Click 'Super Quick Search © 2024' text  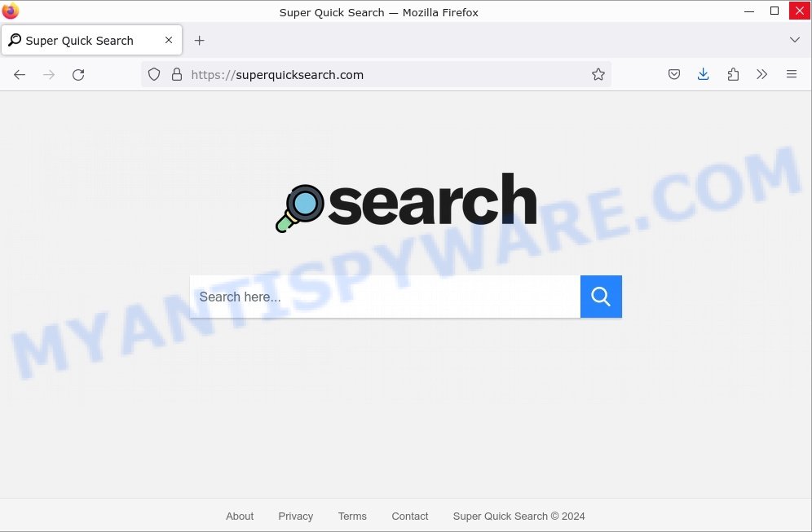tap(519, 516)
